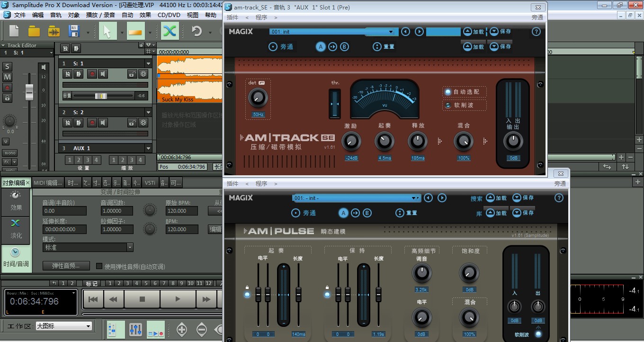Click the crossfade X toolbar icon
Viewport: 644px width, 342px height.
tap(170, 31)
